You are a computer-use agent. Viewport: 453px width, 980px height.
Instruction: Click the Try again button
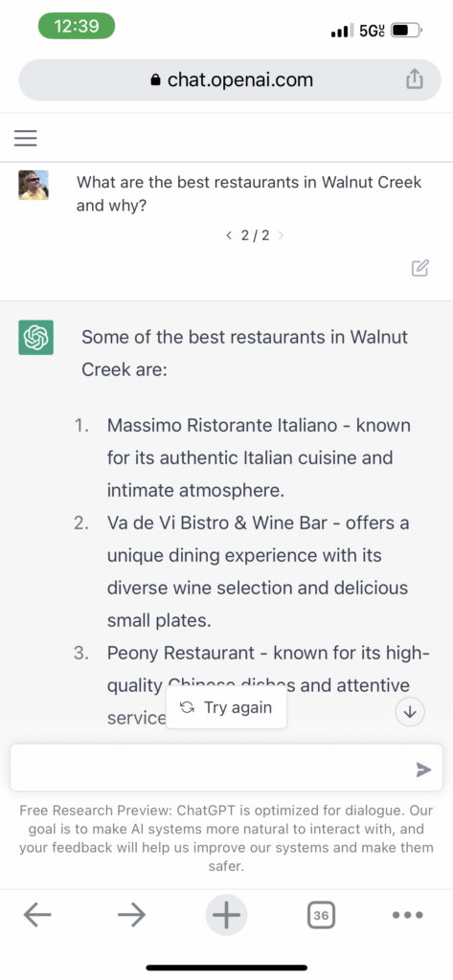coord(226,707)
